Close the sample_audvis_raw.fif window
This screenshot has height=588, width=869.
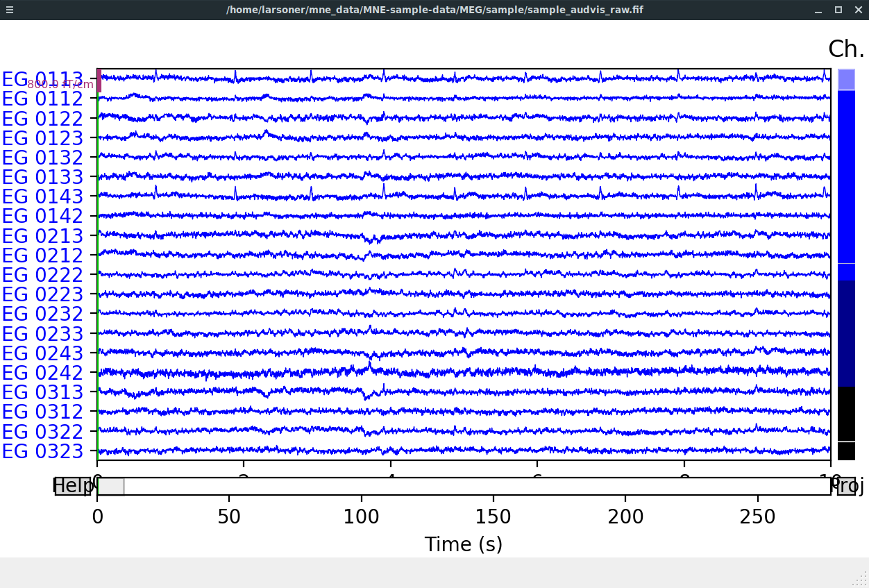point(857,10)
